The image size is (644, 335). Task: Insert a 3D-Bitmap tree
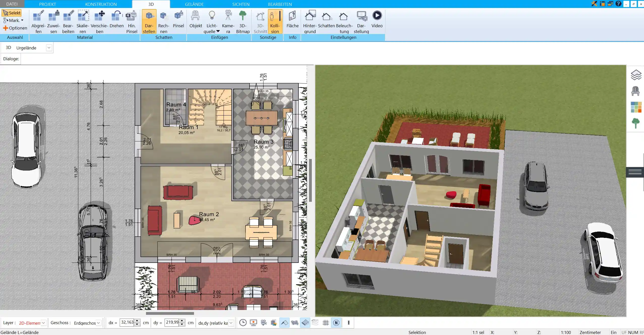[x=243, y=22]
